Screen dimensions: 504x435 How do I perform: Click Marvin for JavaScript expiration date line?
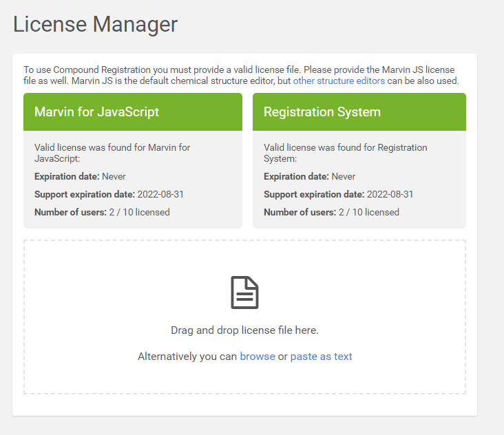click(x=80, y=176)
